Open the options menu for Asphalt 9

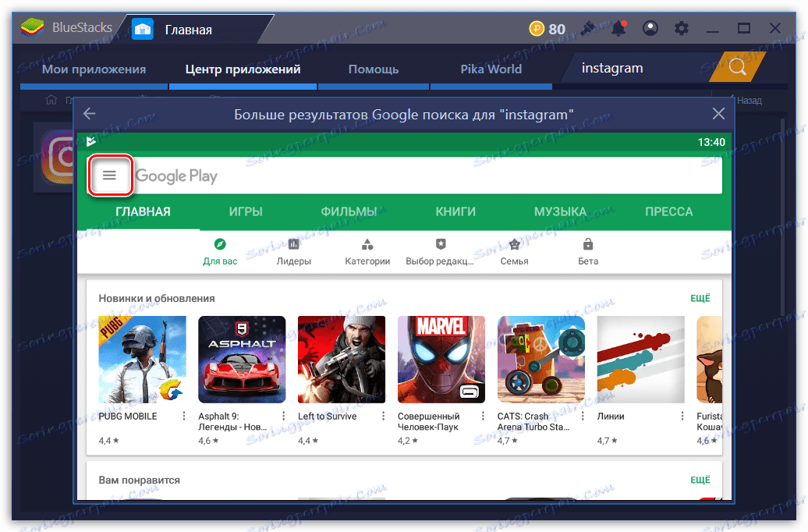(283, 416)
